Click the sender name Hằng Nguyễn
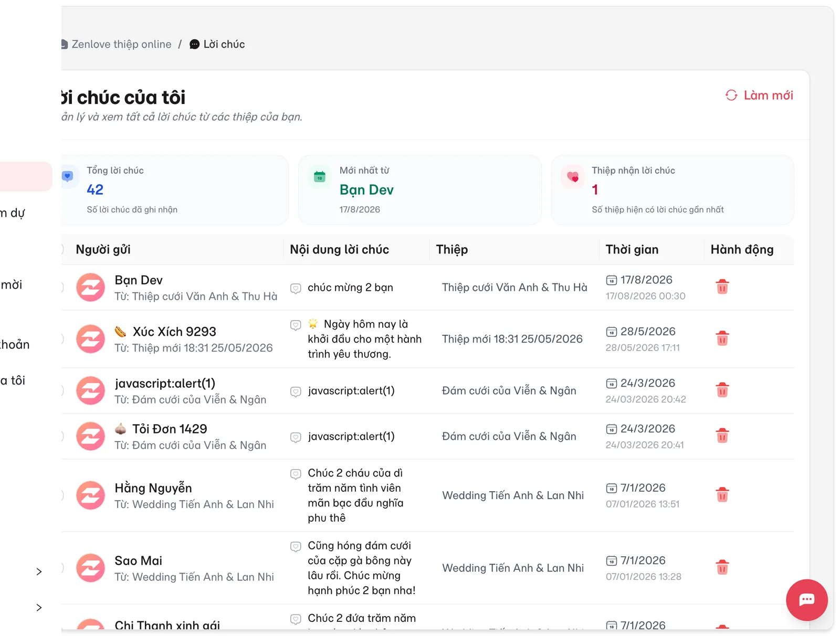The height and width of the screenshot is (636, 840). click(x=153, y=487)
